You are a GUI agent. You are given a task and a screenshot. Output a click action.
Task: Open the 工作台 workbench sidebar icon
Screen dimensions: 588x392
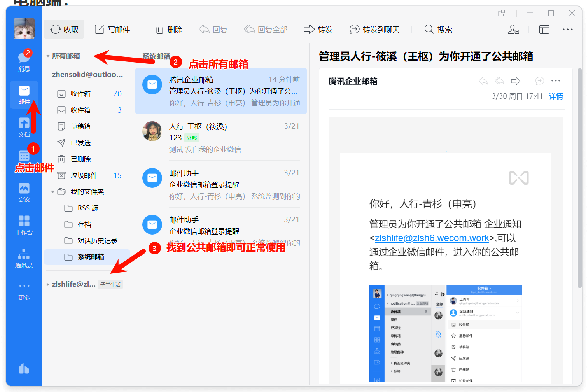coord(24,225)
